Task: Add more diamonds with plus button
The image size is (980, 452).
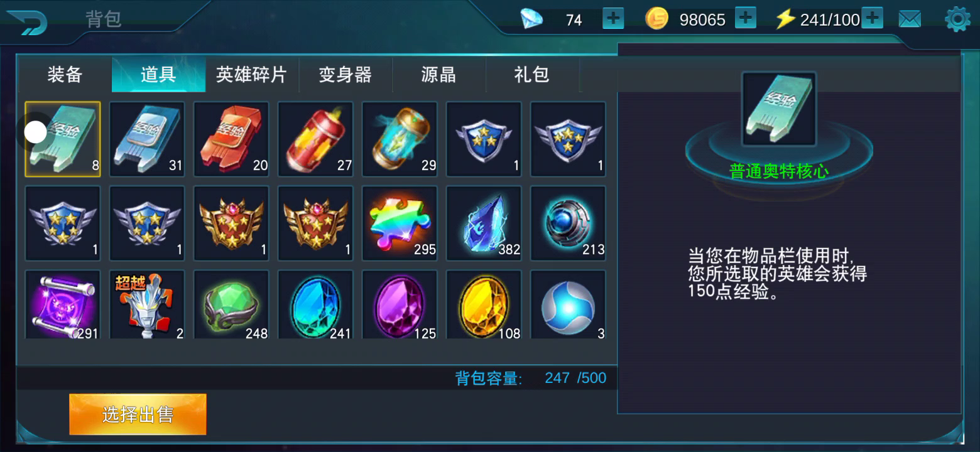Action: [613, 19]
